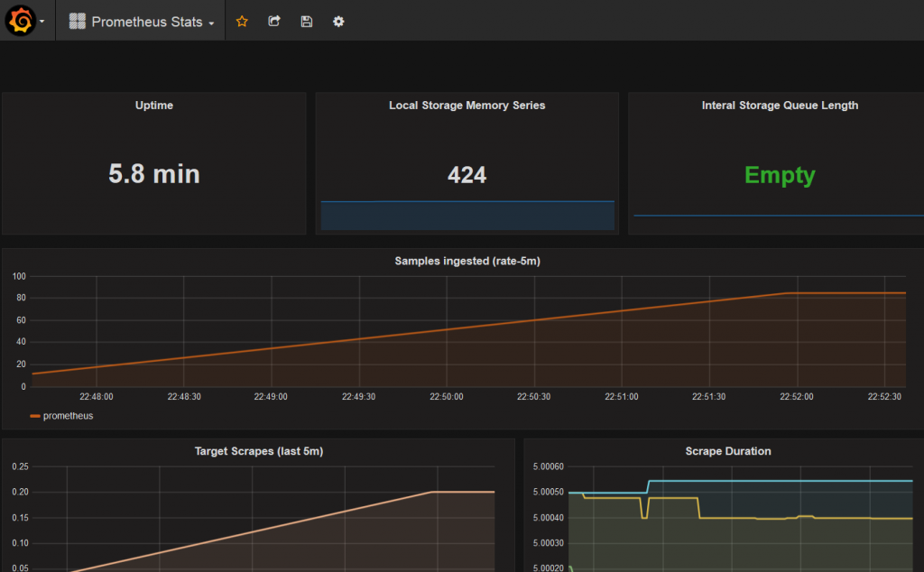
Task: Open the Target Scrapes (last 5m) title
Action: click(x=259, y=451)
